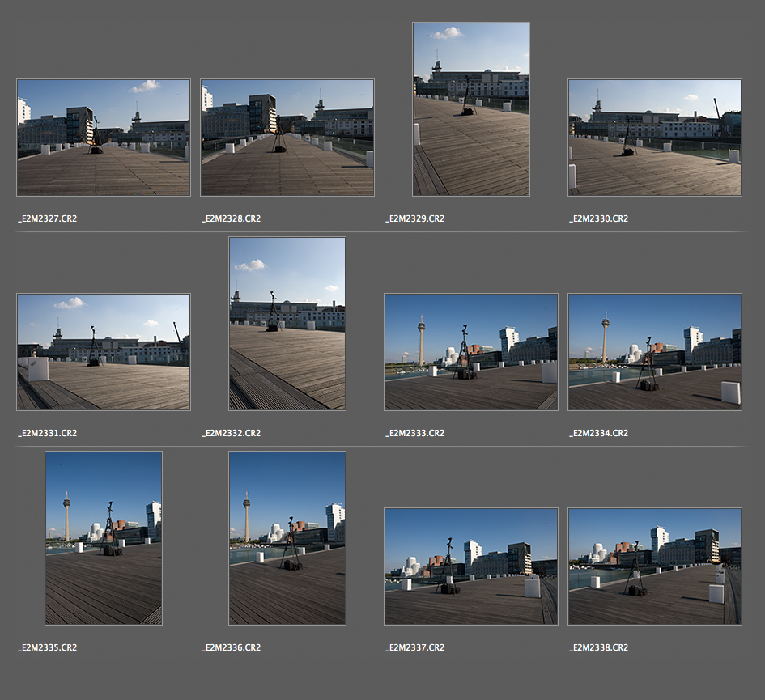Select the _E2M2337.CR2 thumbnail

471,566
